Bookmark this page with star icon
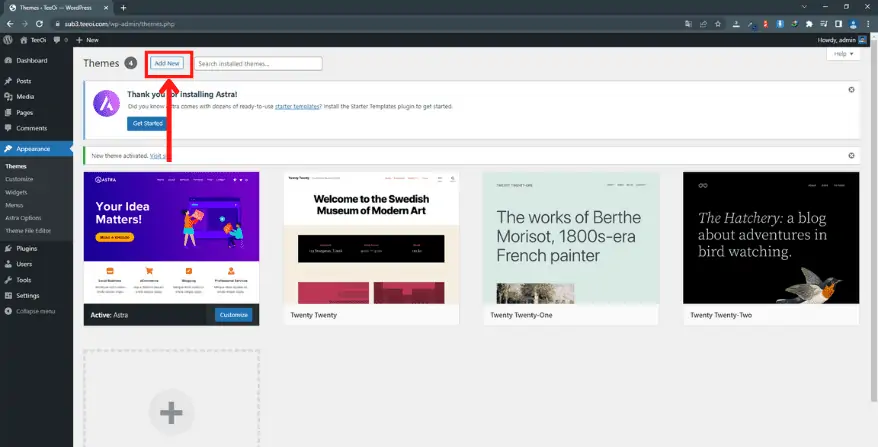 (x=718, y=24)
